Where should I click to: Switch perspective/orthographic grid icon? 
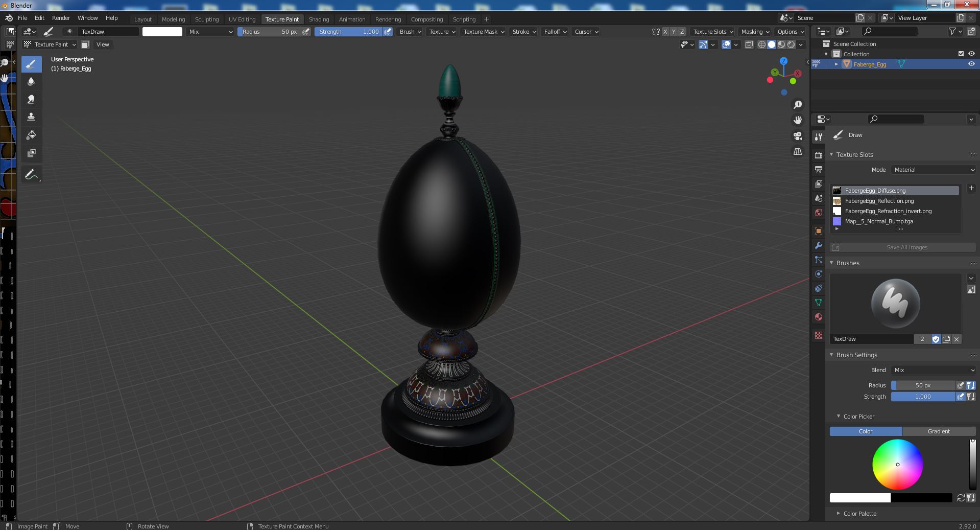click(797, 151)
